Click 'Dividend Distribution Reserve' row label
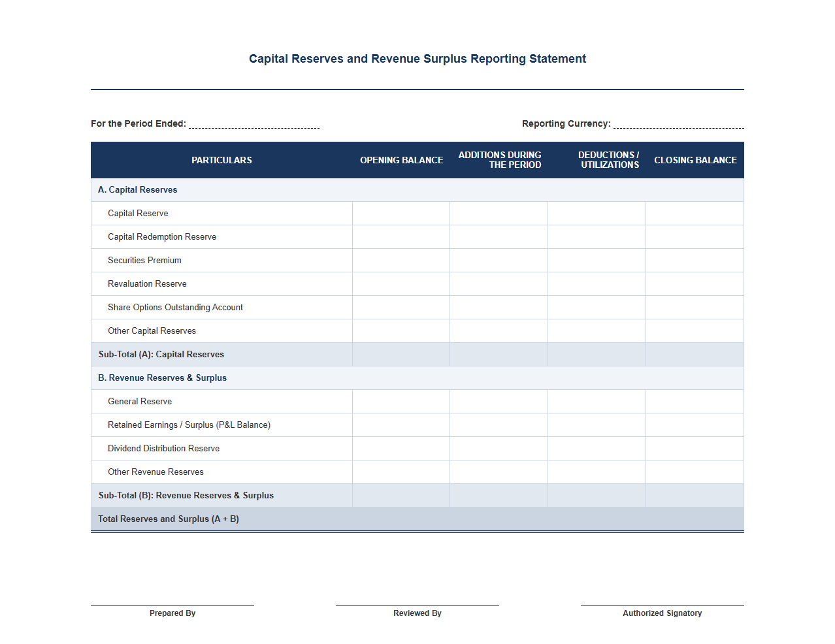835x644 pixels. [x=163, y=449]
